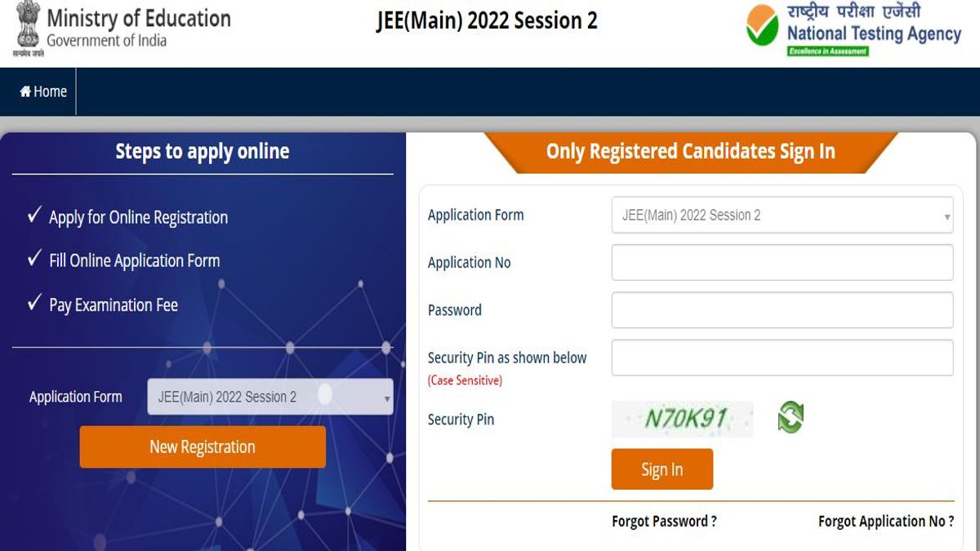Select the Home menu item
980x551 pixels.
point(44,91)
